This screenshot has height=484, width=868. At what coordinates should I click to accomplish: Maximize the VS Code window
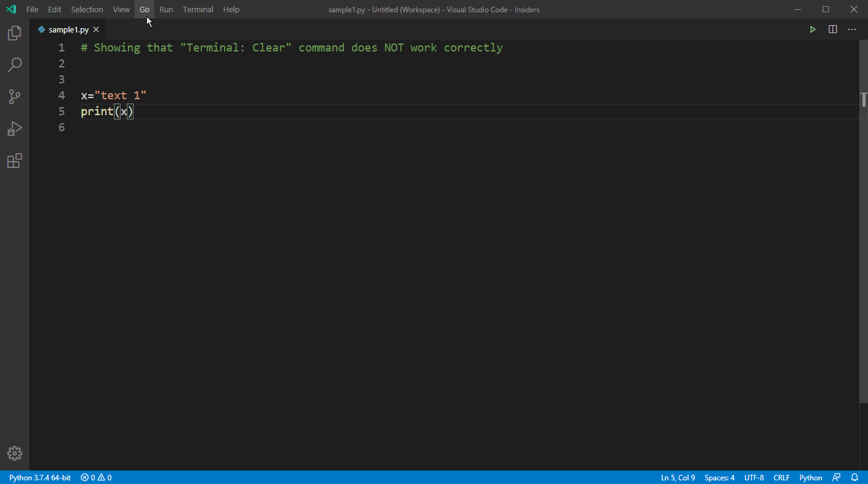[x=826, y=9]
